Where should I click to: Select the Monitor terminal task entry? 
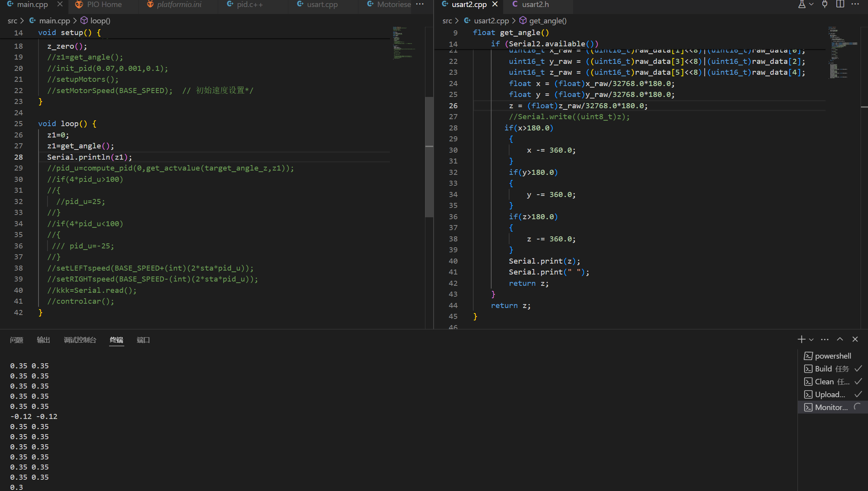point(831,407)
